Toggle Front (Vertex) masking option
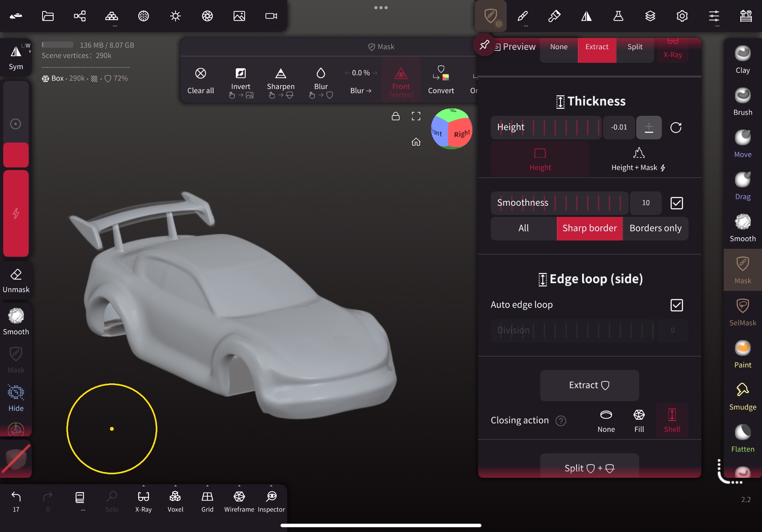Viewport: 762px width, 532px height. (401, 80)
